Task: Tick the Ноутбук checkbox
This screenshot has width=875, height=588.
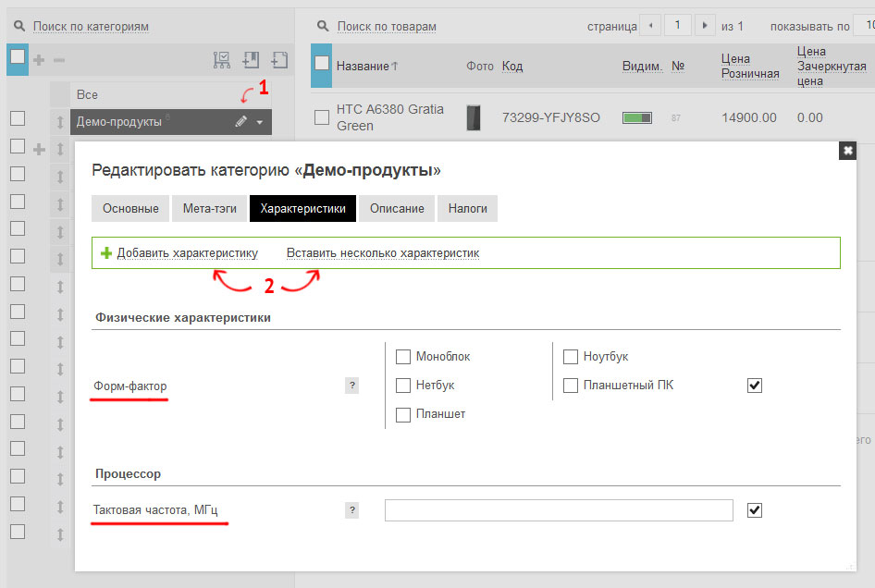Action: point(571,357)
